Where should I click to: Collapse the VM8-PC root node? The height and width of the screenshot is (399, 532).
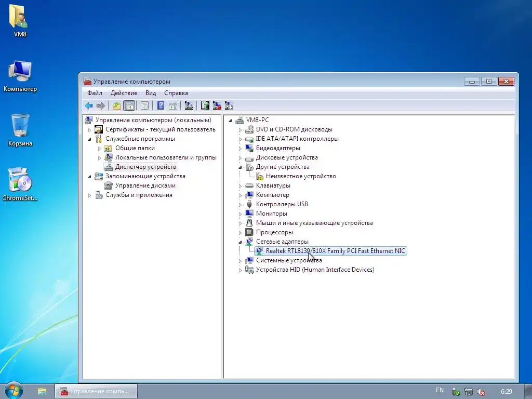[x=230, y=121]
